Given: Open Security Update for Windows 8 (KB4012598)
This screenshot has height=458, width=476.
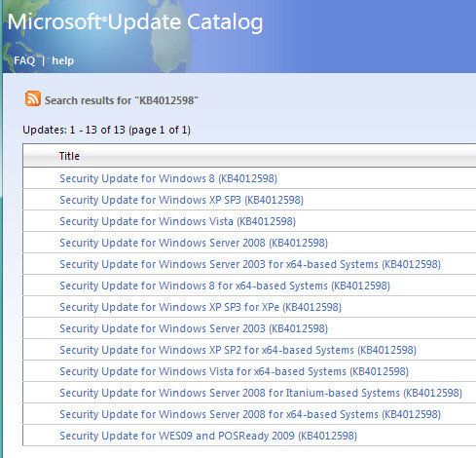Looking at the screenshot, I should point(168,178).
